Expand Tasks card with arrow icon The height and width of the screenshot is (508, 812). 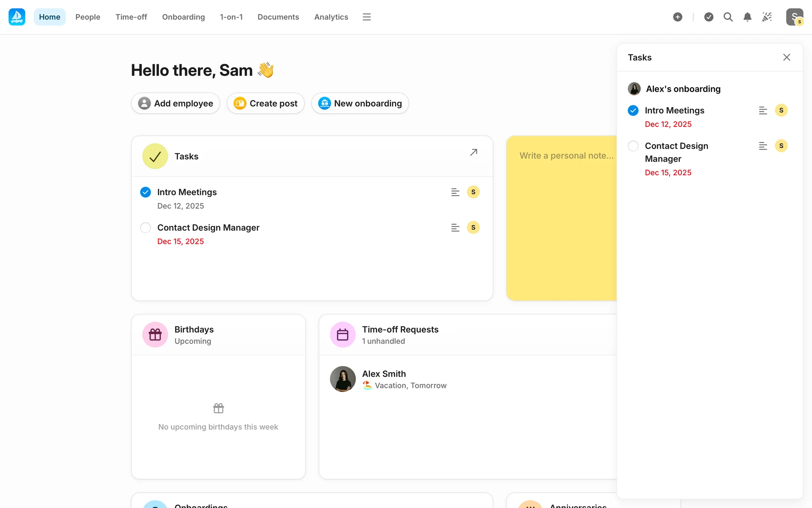coord(474,152)
